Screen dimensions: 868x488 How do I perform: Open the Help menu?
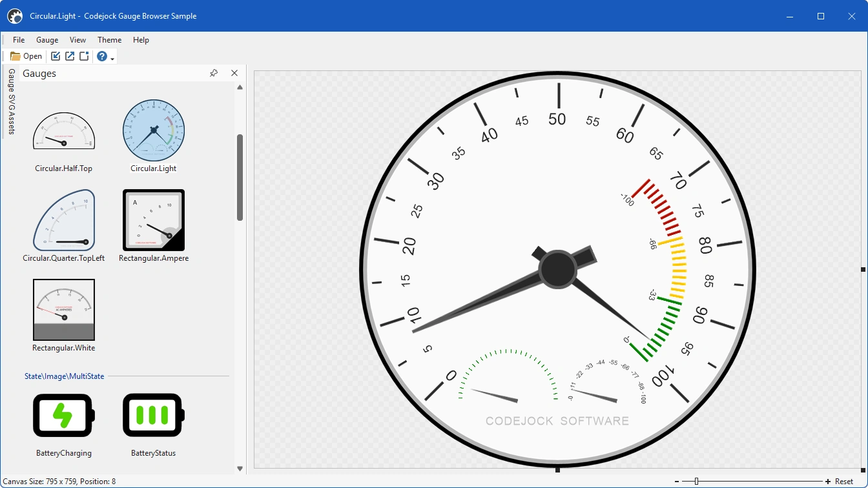pos(141,40)
